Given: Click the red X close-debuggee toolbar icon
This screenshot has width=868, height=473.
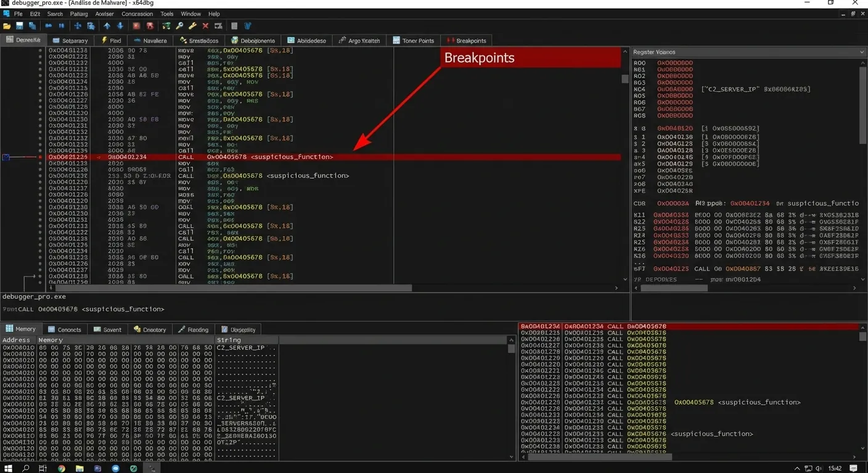Looking at the screenshot, I should [205, 26].
